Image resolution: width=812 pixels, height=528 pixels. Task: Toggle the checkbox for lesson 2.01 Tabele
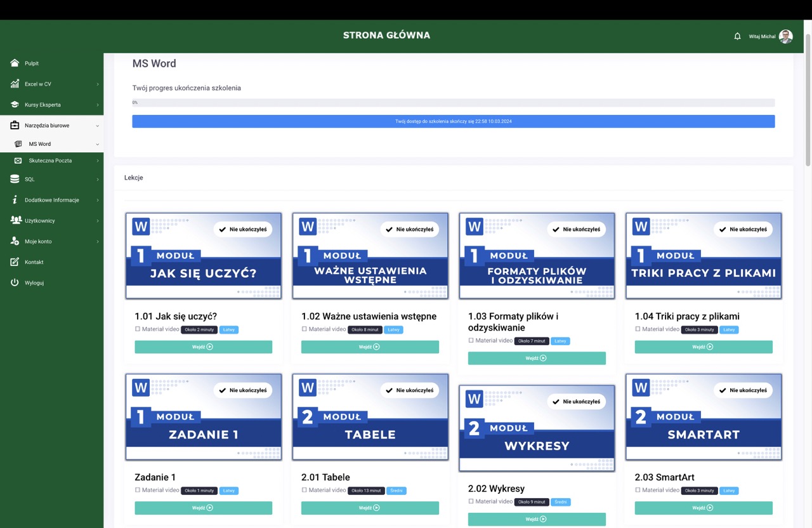[304, 490]
